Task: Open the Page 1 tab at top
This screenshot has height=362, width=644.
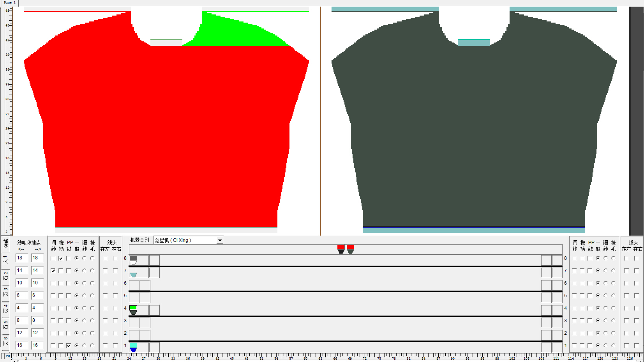Action: (x=9, y=3)
